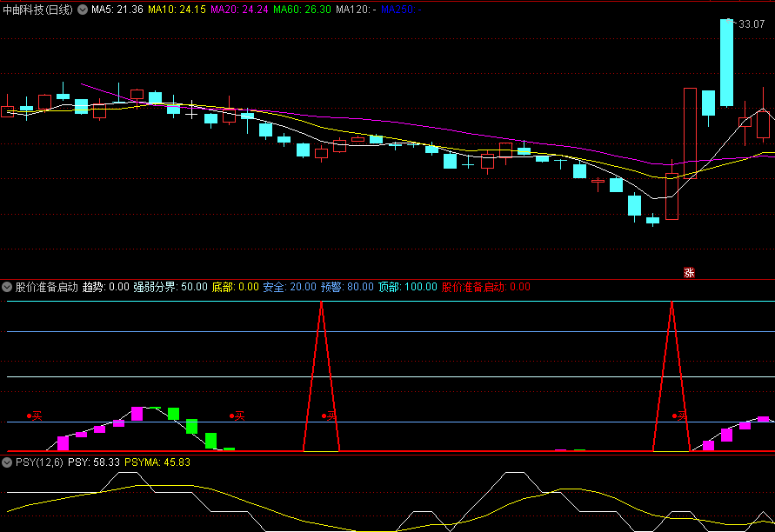Click the yellow 底部: 0.00 value
Image resolution: width=775 pixels, height=532 pixels.
point(235,287)
